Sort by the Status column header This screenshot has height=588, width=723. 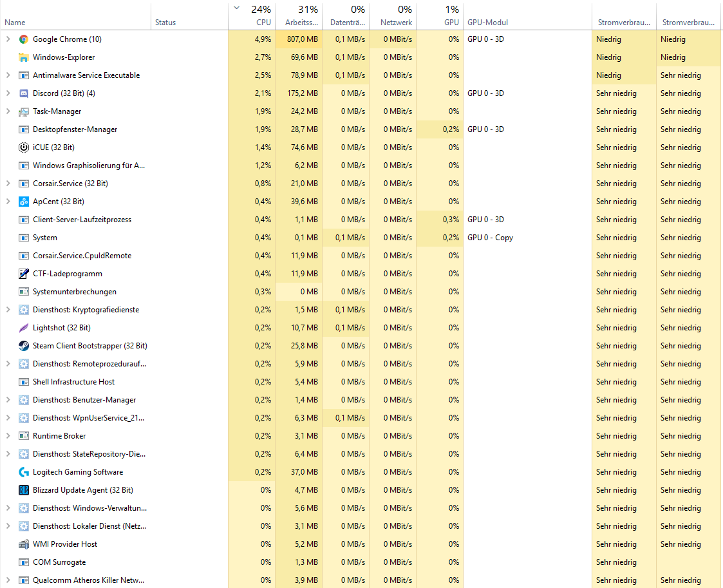click(x=165, y=22)
